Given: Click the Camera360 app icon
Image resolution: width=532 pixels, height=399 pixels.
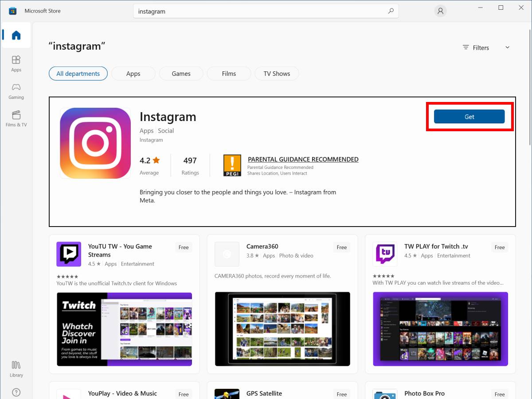Looking at the screenshot, I should tap(227, 254).
